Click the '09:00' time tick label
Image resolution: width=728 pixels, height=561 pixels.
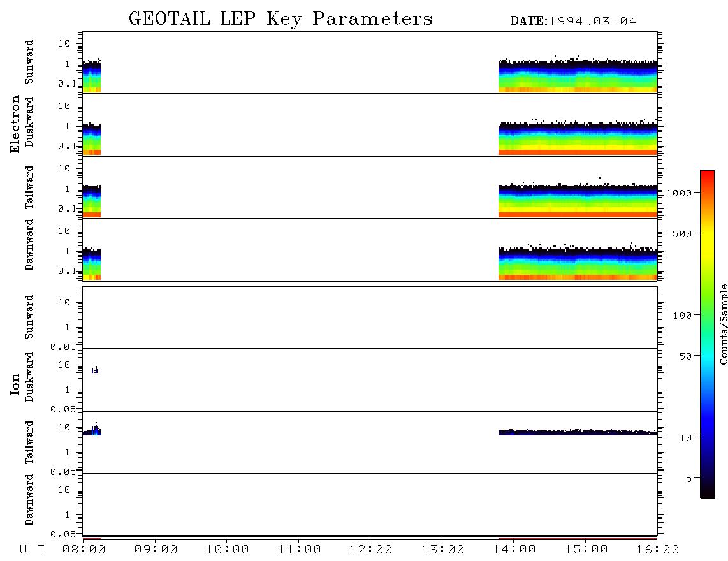[156, 550]
